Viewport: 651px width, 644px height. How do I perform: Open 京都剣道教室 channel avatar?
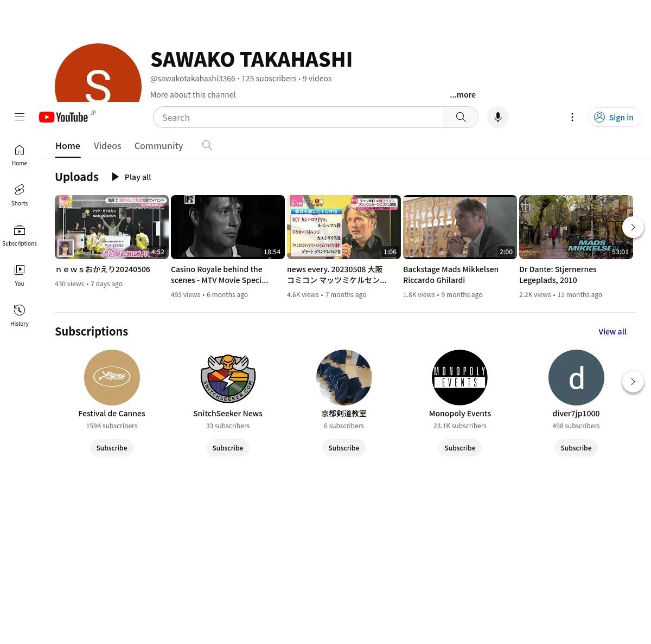[x=344, y=377]
